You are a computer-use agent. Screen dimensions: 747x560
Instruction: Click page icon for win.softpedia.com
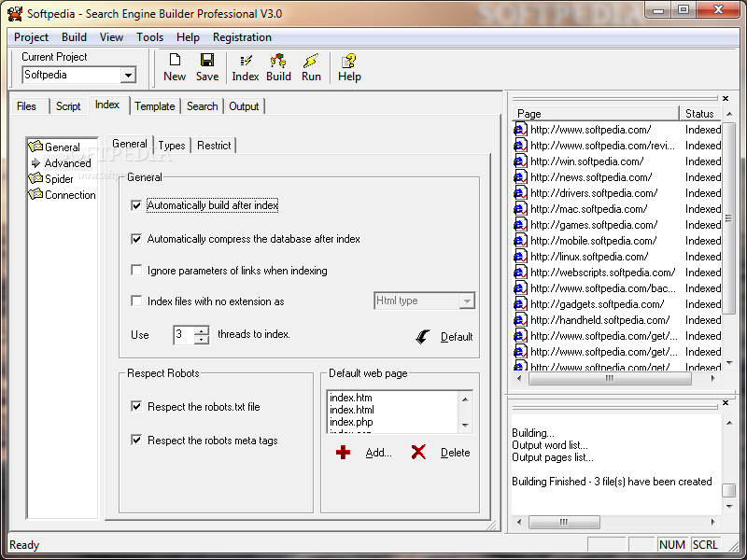(x=520, y=161)
